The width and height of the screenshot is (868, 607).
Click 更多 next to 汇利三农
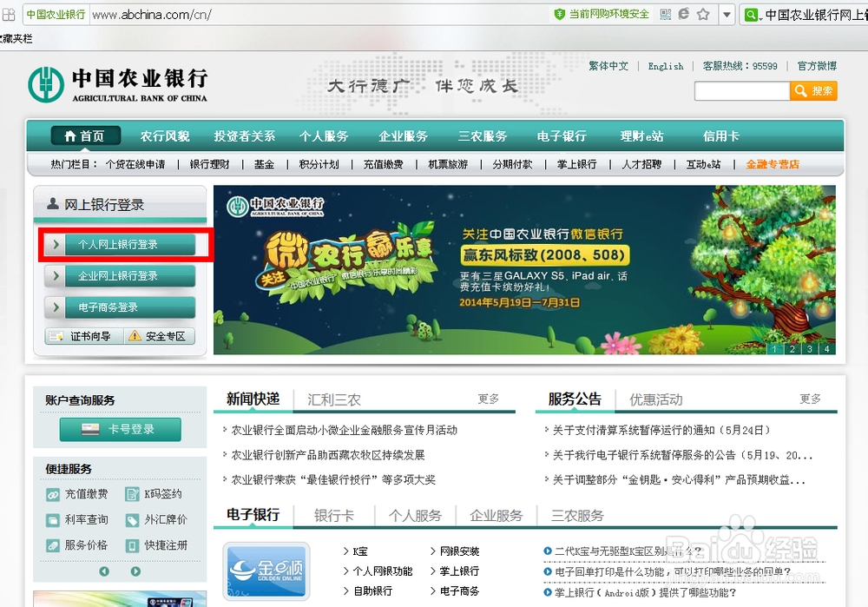(x=488, y=399)
